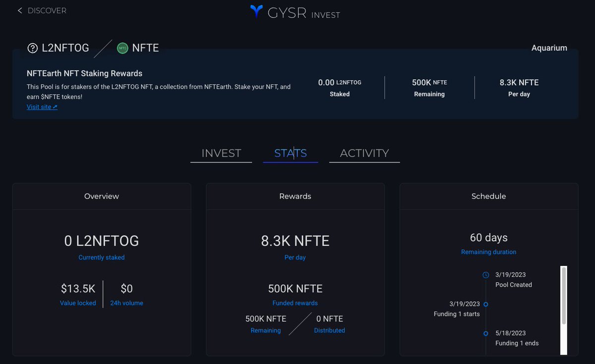Image resolution: width=595 pixels, height=364 pixels.
Task: Click the L2NFTOG staking token name
Action: pyautogui.click(x=65, y=48)
